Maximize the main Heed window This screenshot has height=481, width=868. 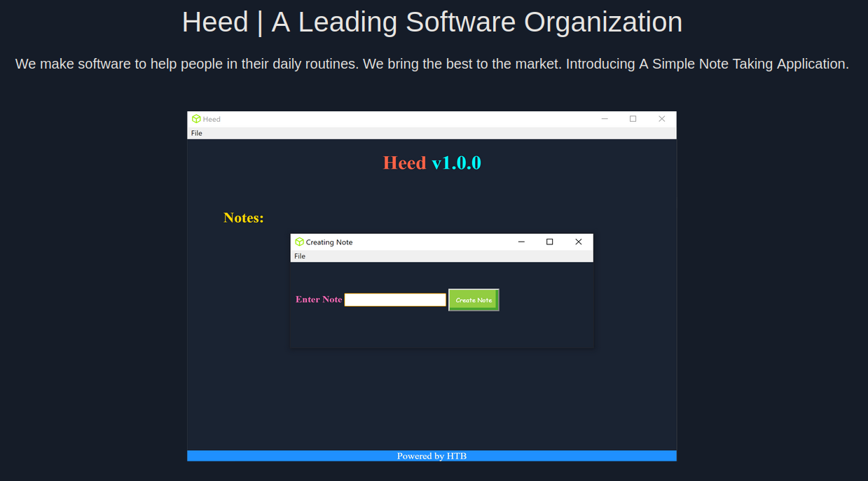pos(633,119)
